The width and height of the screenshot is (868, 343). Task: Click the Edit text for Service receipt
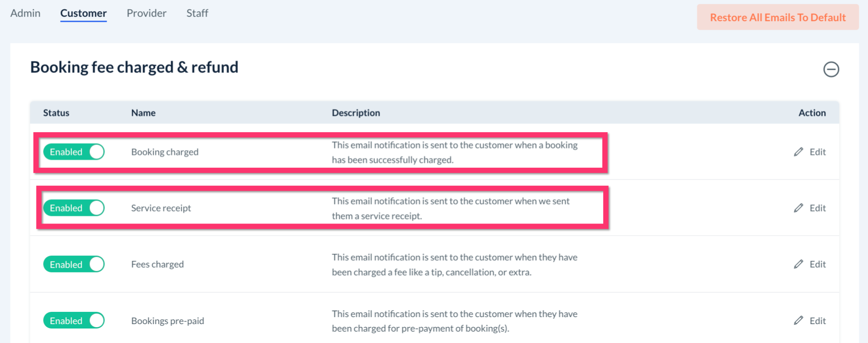pos(818,208)
